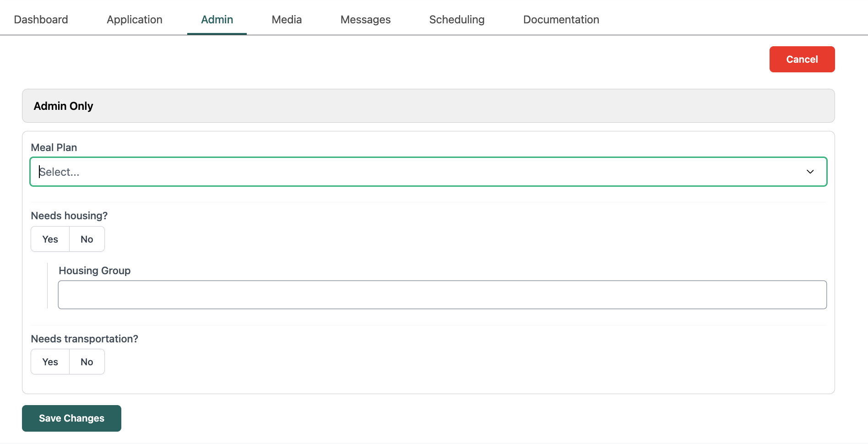
Task: Click the Save Changes button
Action: [71, 418]
